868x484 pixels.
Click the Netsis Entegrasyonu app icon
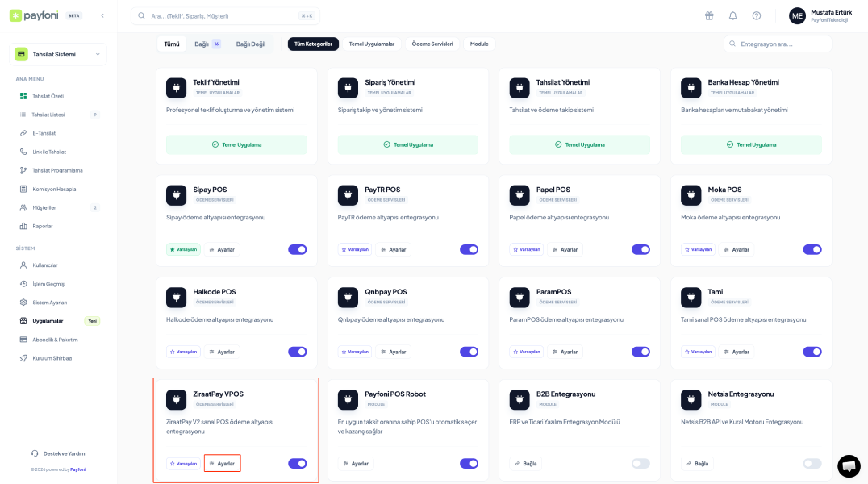691,399
